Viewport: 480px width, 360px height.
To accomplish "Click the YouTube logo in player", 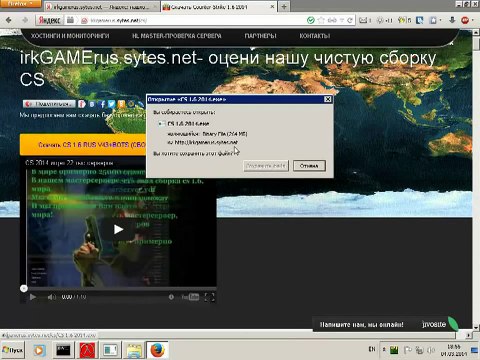I will pos(190,297).
